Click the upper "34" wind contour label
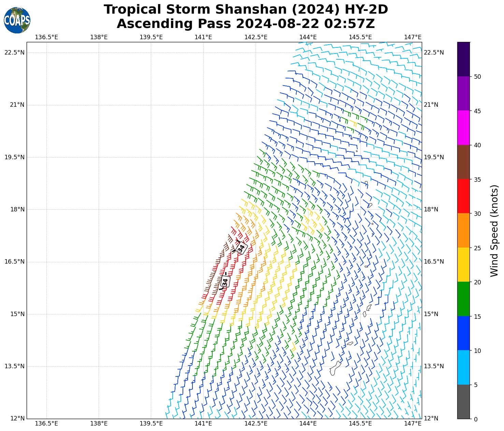Image resolution: width=504 pixels, height=431 pixels. pyautogui.click(x=241, y=248)
